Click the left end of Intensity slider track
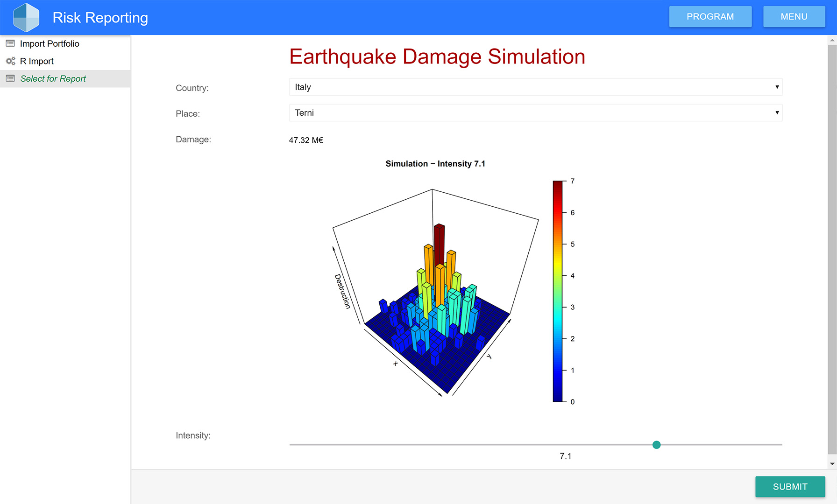 point(291,445)
